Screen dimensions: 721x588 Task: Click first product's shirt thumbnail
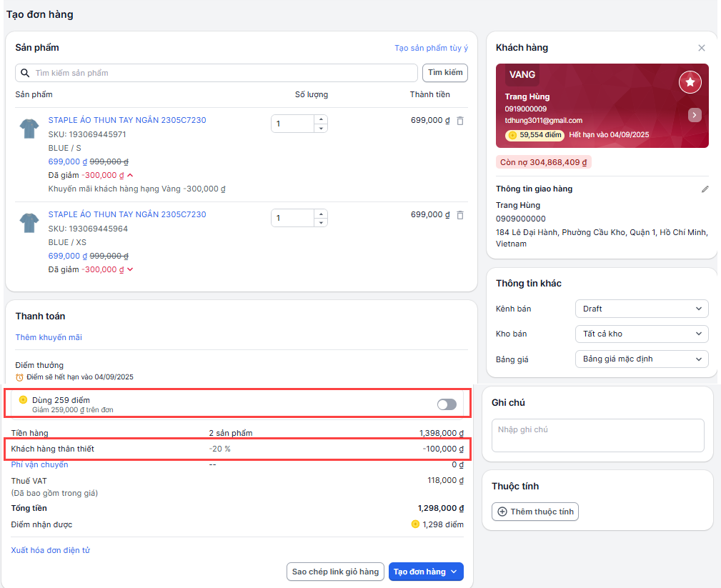click(x=29, y=129)
